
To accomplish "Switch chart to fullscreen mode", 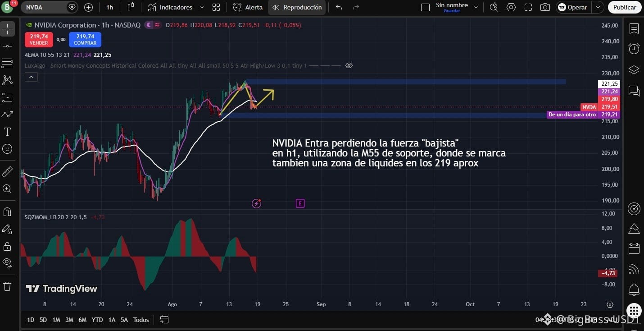I will coord(528,7).
